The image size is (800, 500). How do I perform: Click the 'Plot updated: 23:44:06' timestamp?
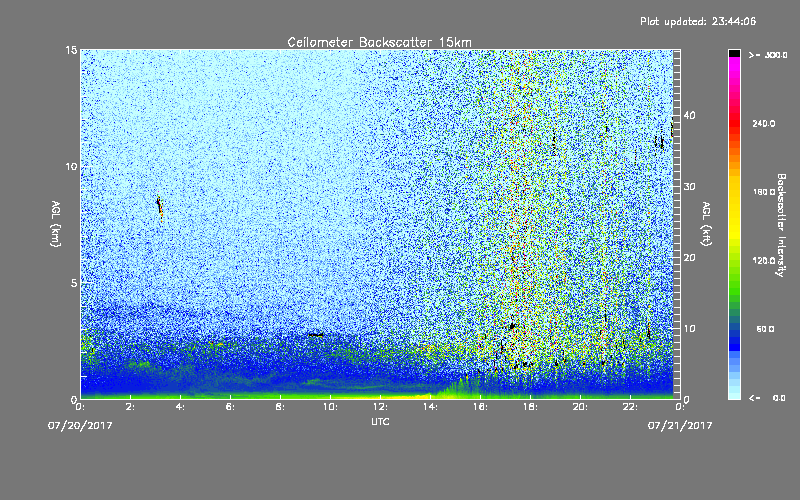698,21
